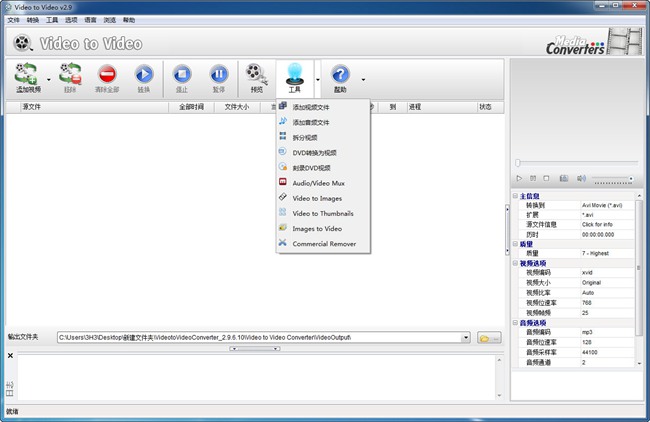Open the 选项 menu

[x=71, y=20]
